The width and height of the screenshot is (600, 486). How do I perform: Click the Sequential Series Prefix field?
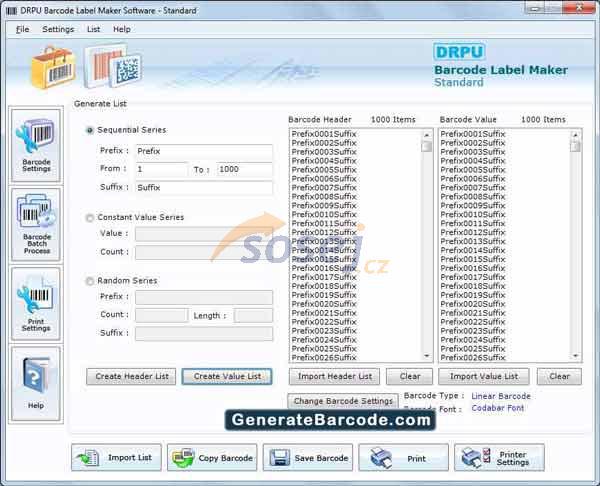pyautogui.click(x=204, y=152)
